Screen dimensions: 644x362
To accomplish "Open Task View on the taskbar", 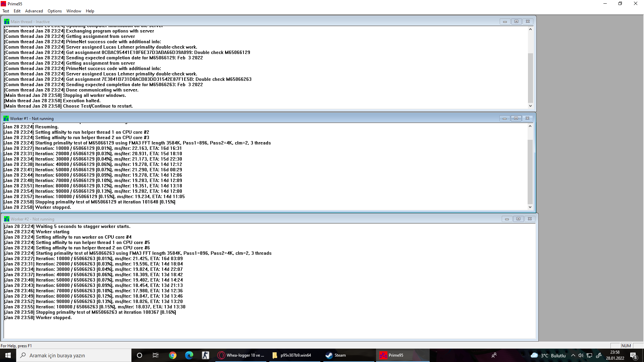I will (156, 355).
